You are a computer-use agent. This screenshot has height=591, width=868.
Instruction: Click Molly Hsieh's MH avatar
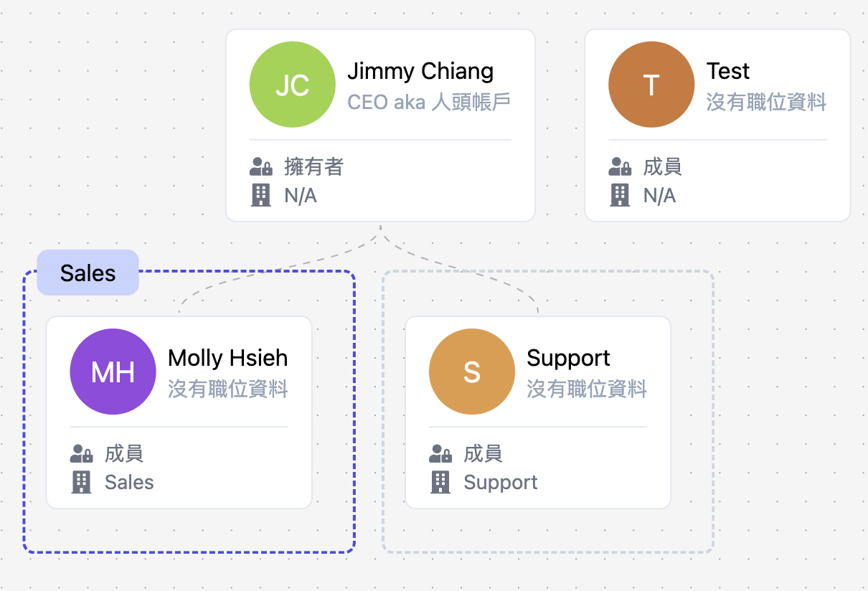(x=113, y=372)
